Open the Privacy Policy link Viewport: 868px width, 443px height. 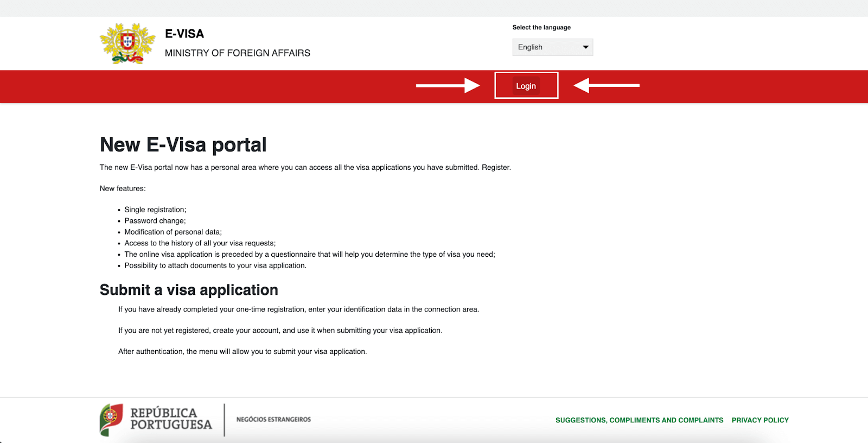click(x=759, y=420)
